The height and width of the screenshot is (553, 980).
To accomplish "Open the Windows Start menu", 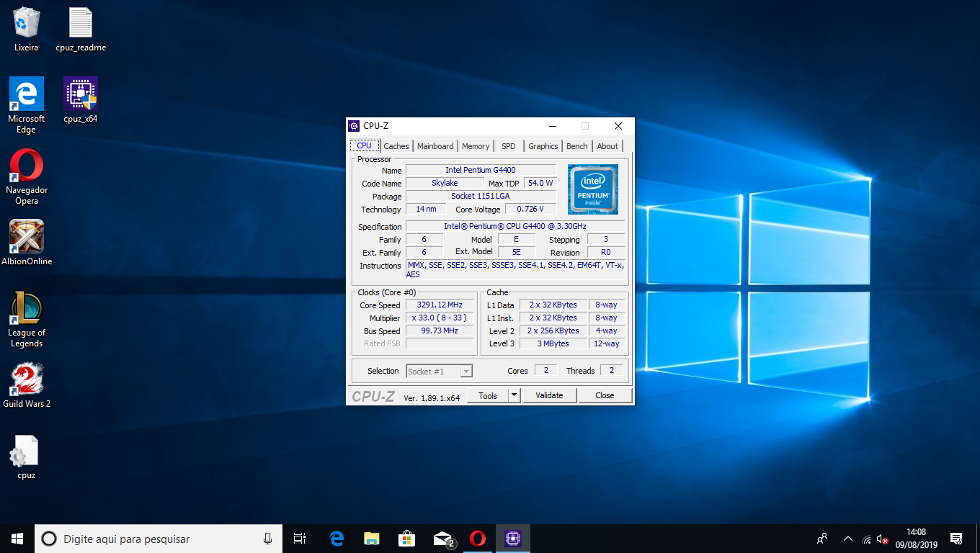I will coord(17,539).
